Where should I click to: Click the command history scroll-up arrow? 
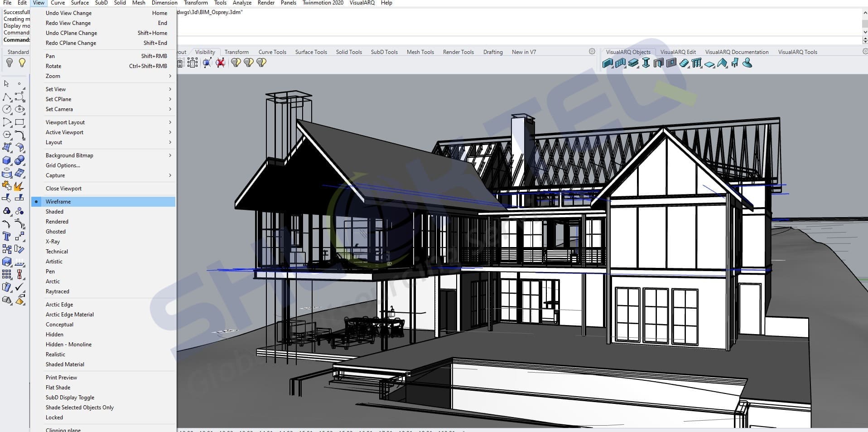[x=865, y=12]
